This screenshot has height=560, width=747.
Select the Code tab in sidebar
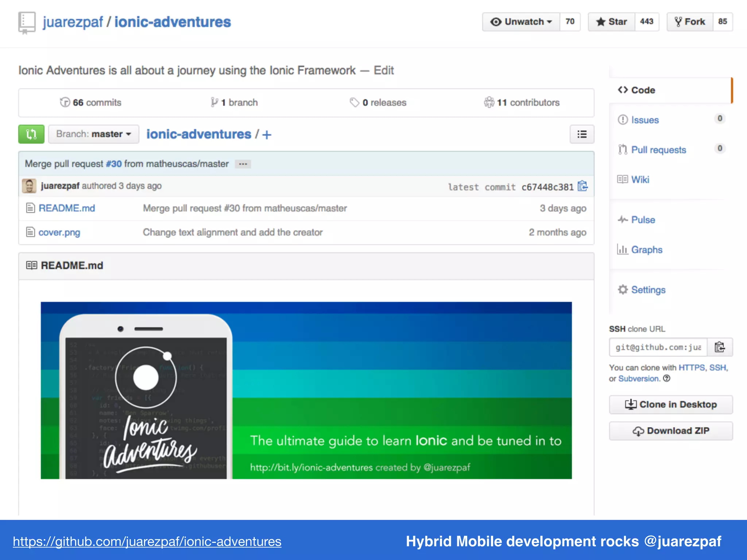click(670, 90)
